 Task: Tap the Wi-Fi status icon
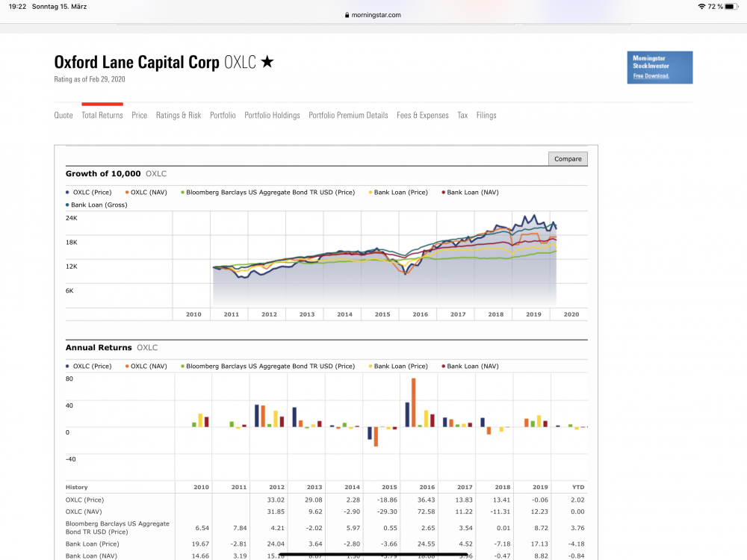[701, 7]
